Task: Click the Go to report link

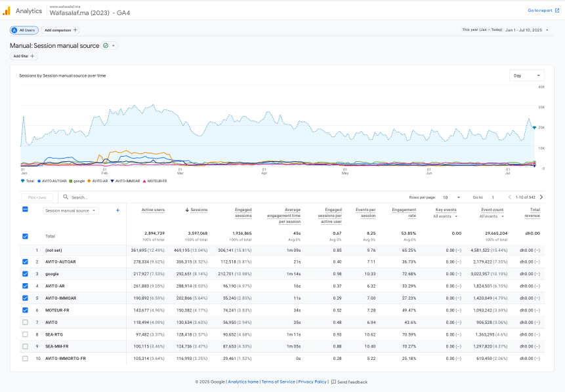Action: (x=543, y=10)
